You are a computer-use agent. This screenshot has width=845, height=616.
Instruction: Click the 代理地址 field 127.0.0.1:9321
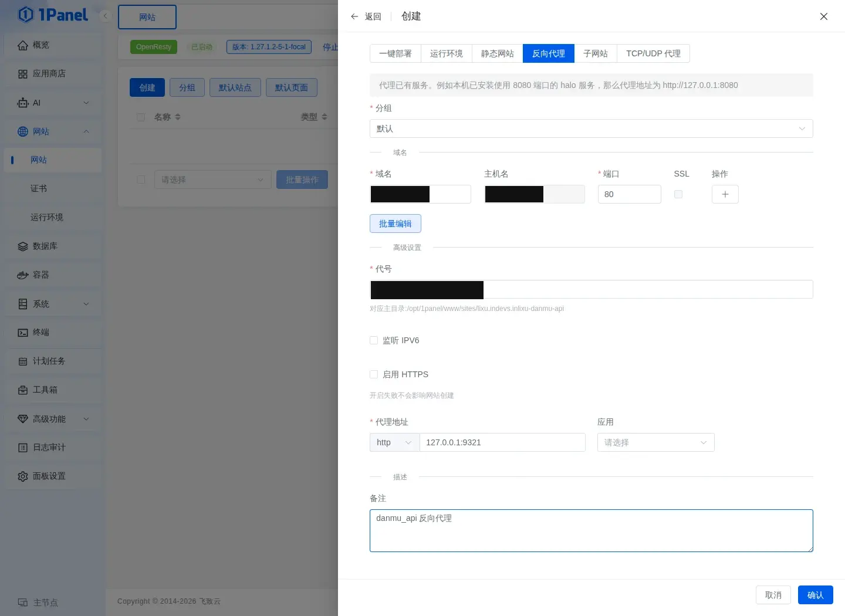[503, 442]
